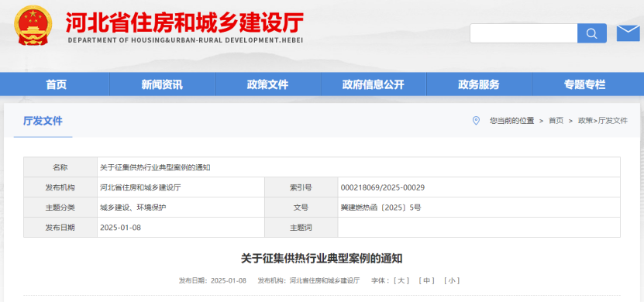Open the 新闻资讯 navigation item
644x302 pixels.
click(162, 84)
